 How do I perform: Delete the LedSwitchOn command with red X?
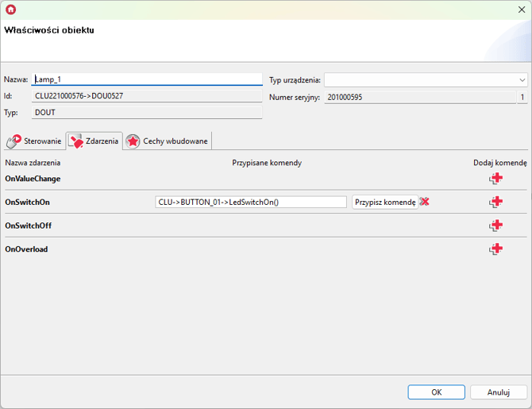pyautogui.click(x=425, y=202)
